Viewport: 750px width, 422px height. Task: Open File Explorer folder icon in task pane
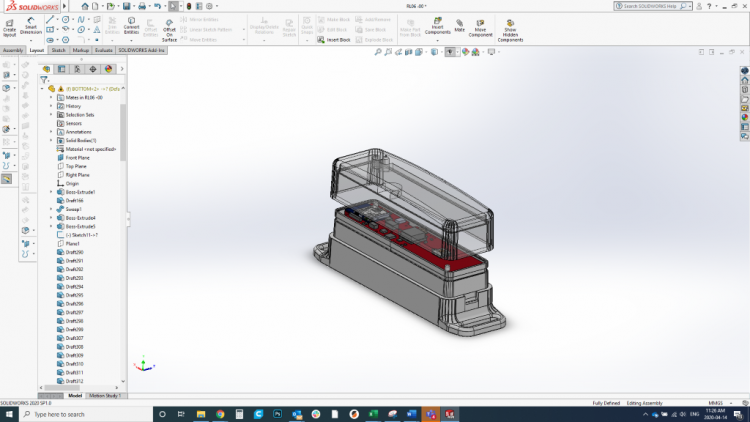(745, 99)
